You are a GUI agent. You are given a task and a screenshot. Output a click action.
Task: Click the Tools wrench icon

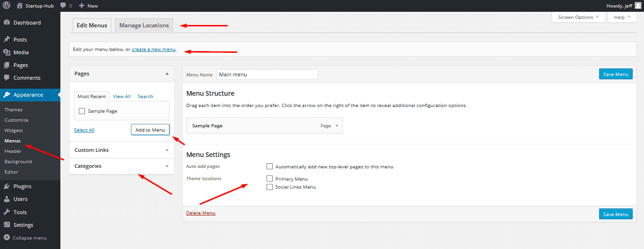[7, 212]
